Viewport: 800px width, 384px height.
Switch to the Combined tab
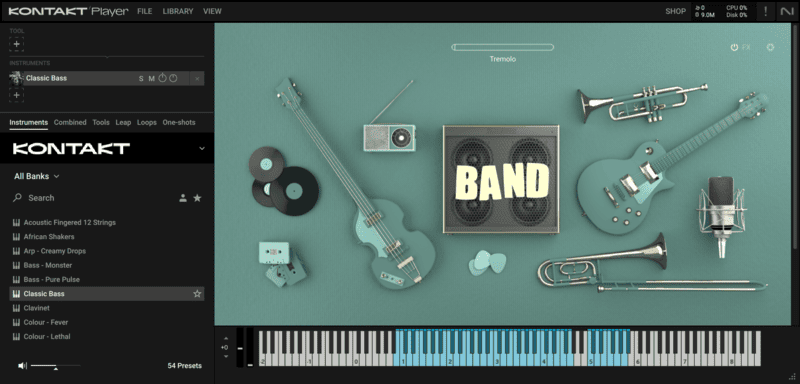(x=70, y=122)
